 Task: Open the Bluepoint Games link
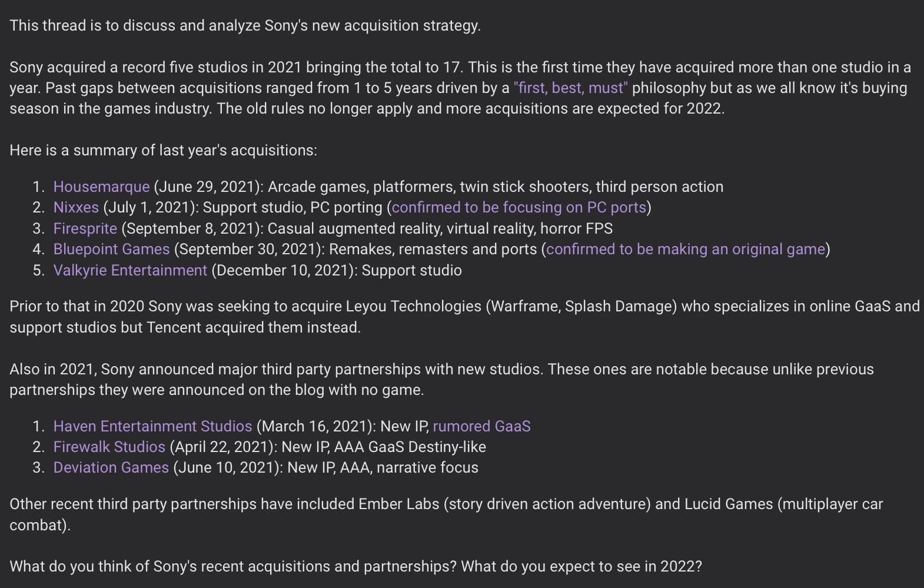pyautogui.click(x=111, y=250)
